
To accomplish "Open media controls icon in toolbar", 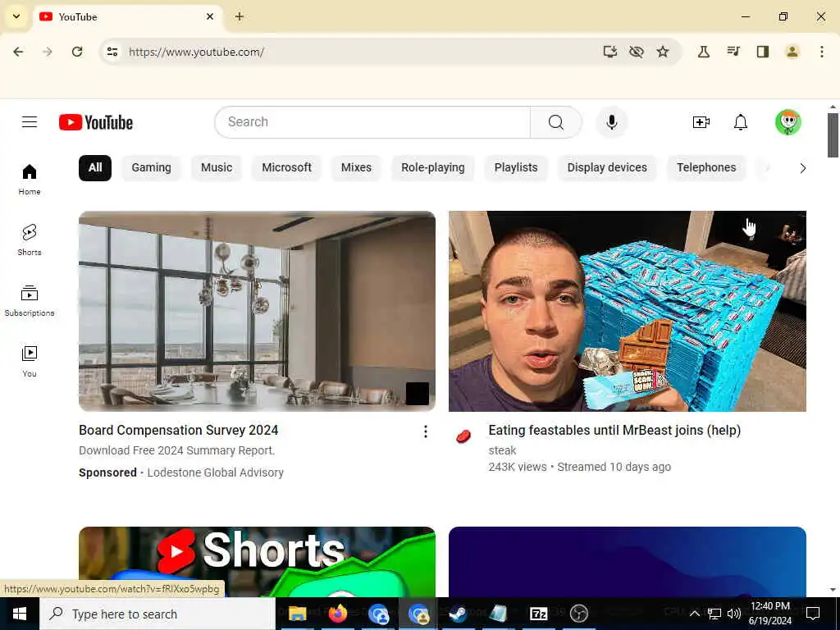I will pyautogui.click(x=733, y=52).
